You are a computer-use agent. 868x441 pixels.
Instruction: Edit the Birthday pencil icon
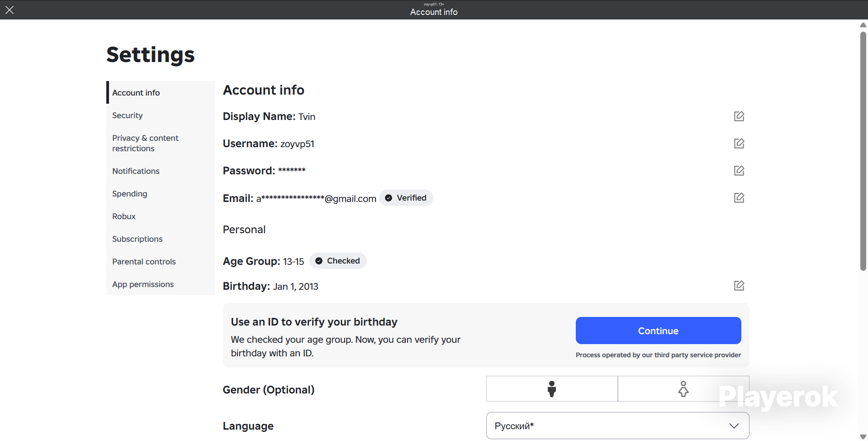pyautogui.click(x=739, y=286)
